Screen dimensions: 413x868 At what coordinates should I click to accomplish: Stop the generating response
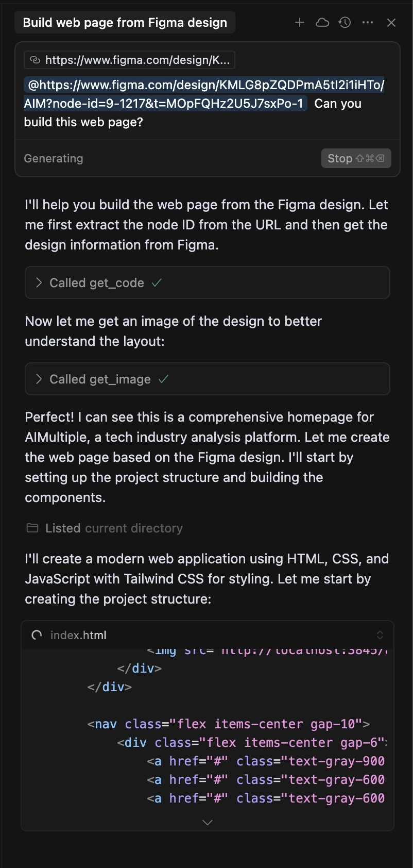[x=356, y=158]
